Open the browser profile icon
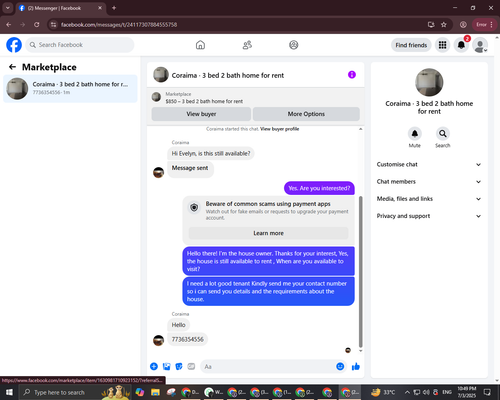This screenshot has width=500, height=400. click(463, 25)
